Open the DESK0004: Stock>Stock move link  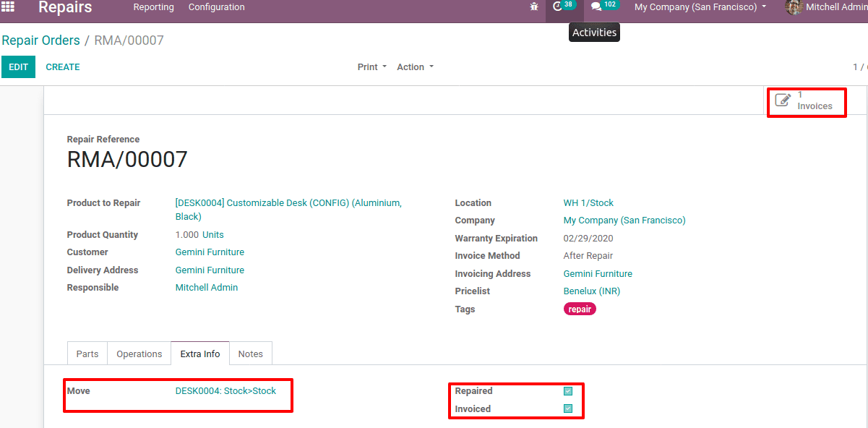coord(225,391)
